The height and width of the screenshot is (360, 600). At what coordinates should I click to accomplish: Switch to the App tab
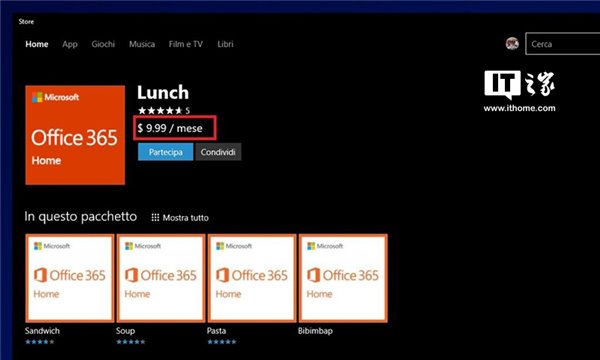click(x=70, y=44)
